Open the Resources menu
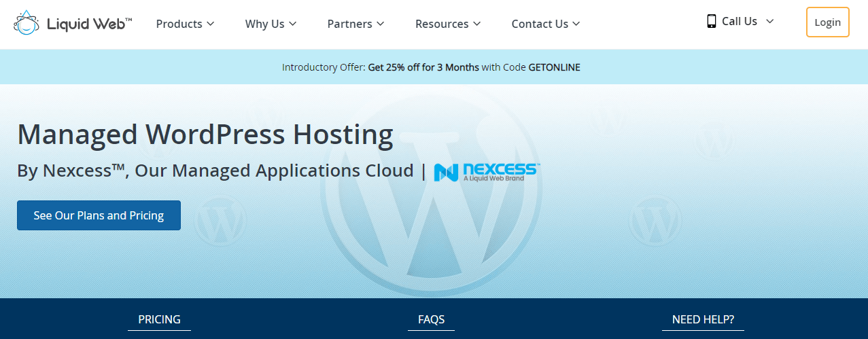Viewport: 868px width, 339px height. pos(448,24)
